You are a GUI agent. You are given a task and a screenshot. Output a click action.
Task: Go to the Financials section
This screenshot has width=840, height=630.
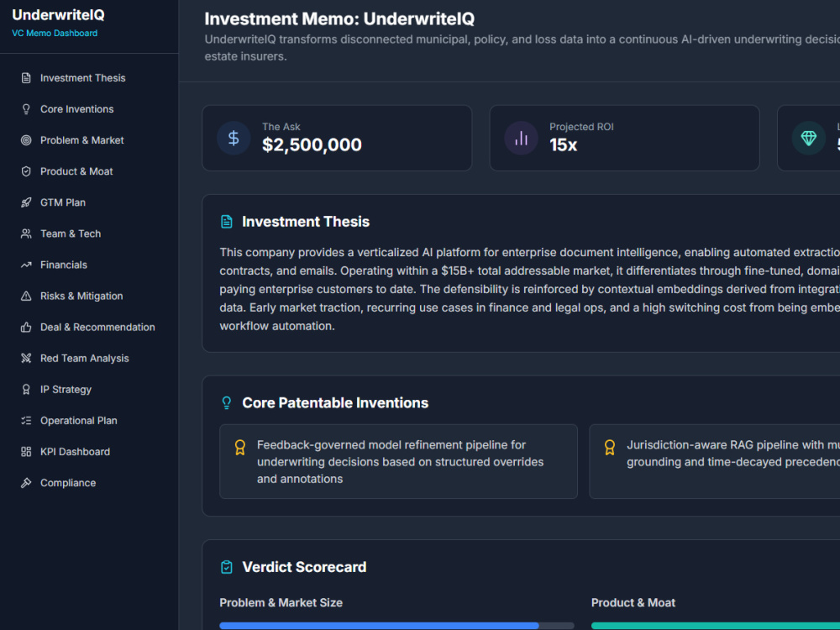click(89, 265)
